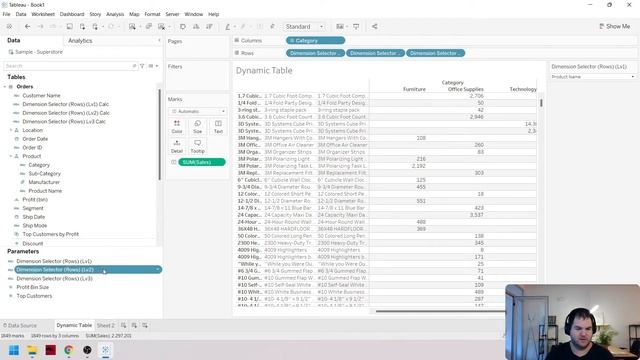Click the data pane Search field
Image resolution: width=640 pixels, height=360 pixels.
pos(70,66)
